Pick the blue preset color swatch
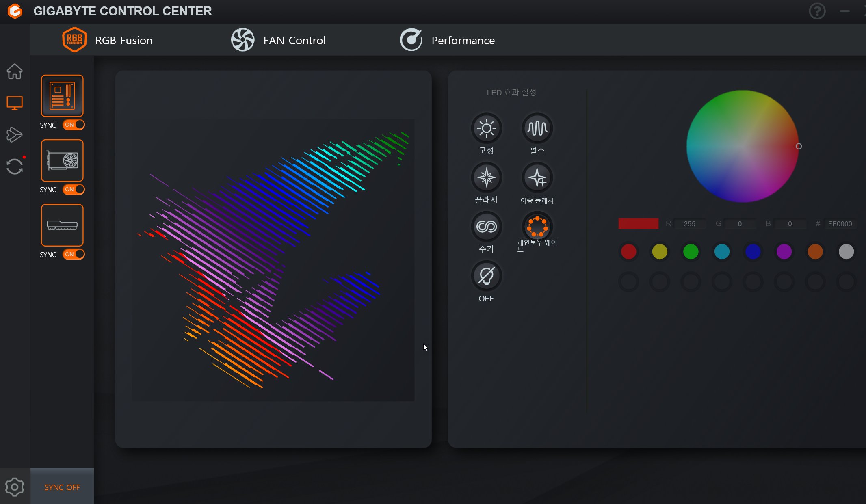 (753, 251)
